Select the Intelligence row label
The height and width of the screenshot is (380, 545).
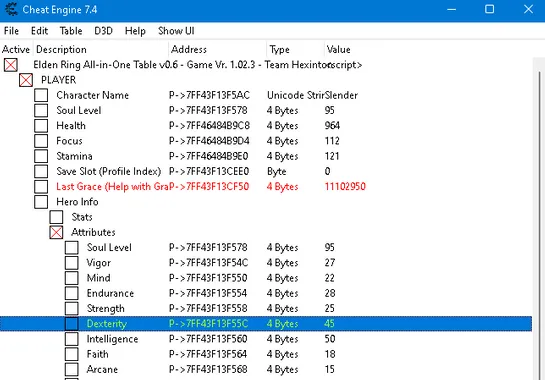coord(112,339)
